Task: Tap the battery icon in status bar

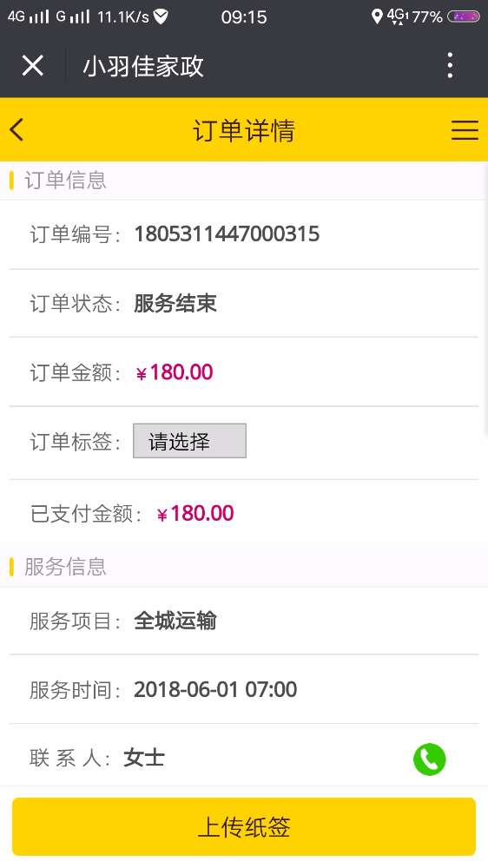Action: (x=464, y=16)
